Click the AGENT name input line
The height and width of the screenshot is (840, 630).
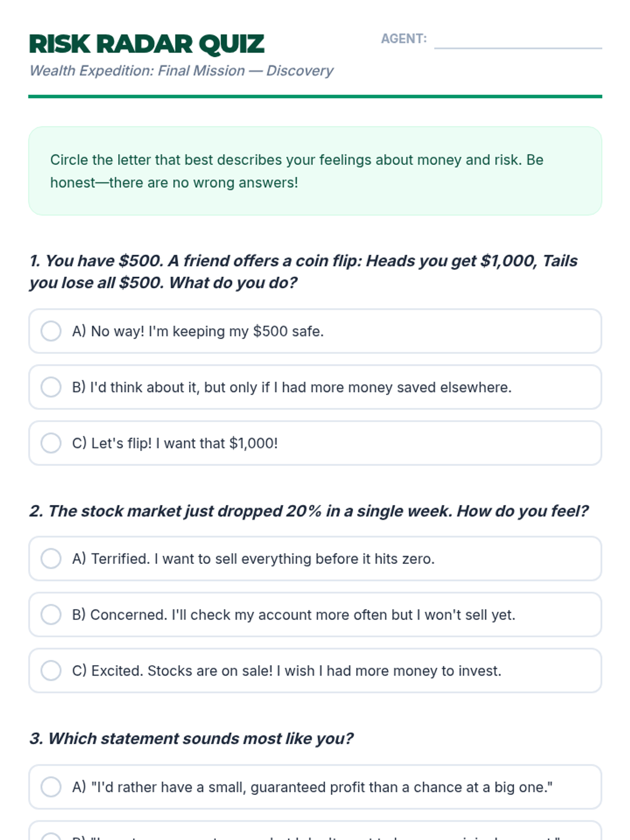(518, 41)
